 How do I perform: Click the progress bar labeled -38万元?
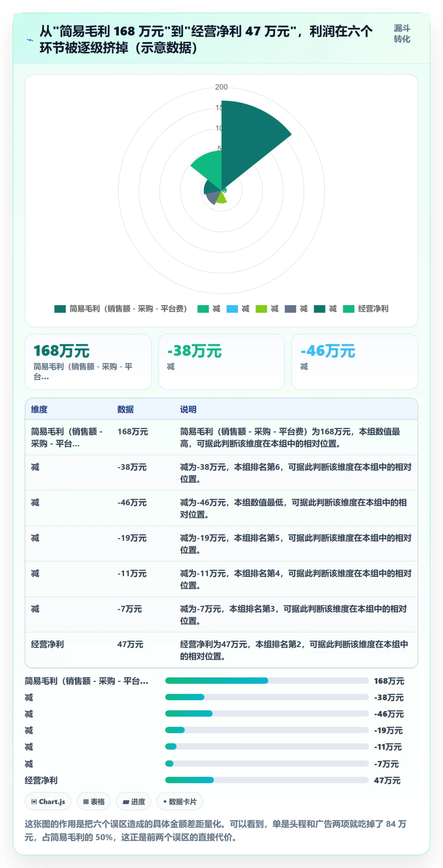tap(267, 697)
